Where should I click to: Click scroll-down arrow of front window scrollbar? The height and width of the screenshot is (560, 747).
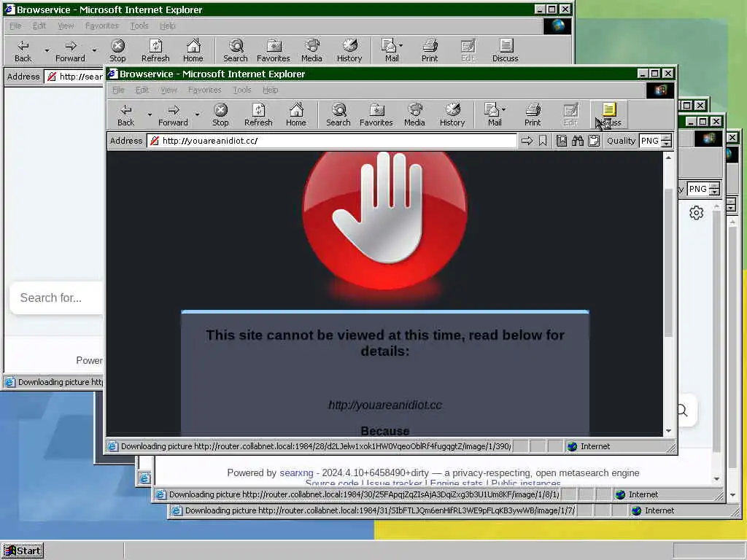pyautogui.click(x=668, y=430)
